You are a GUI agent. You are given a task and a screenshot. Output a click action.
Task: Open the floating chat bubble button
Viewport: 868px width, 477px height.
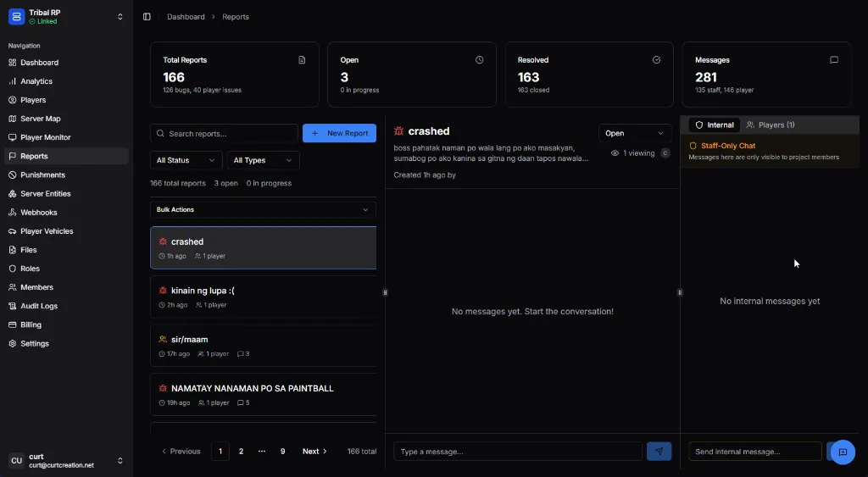[x=843, y=452]
